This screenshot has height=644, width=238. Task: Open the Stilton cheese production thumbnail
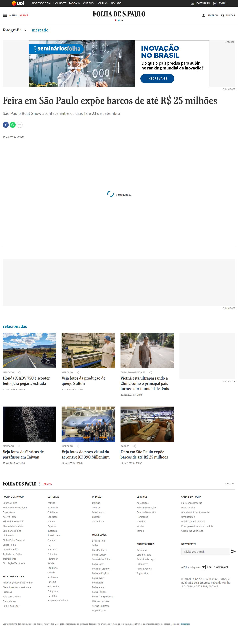[x=88, y=350]
